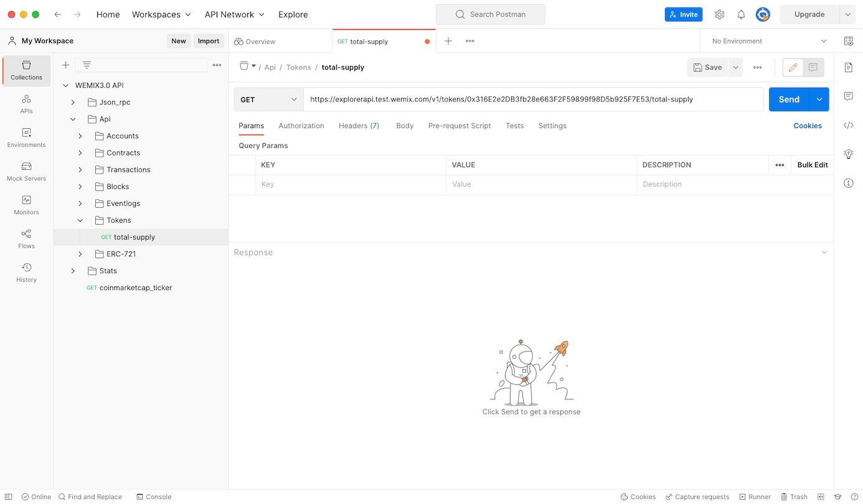Open History in the sidebar
The image size is (863, 504).
point(26,272)
